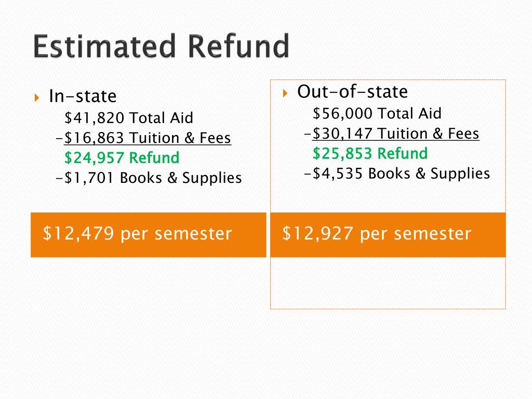Select the green $25,853 Refund text
This screenshot has width=532, height=399.
370,153
